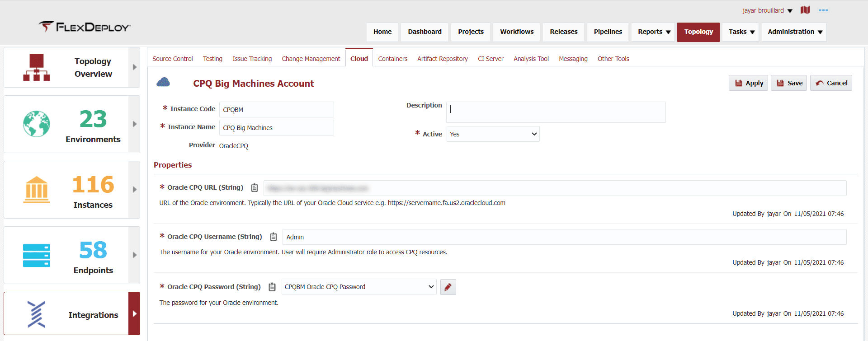Image resolution: width=868 pixels, height=341 pixels.
Task: Click the Properties section heading
Action: tap(173, 165)
